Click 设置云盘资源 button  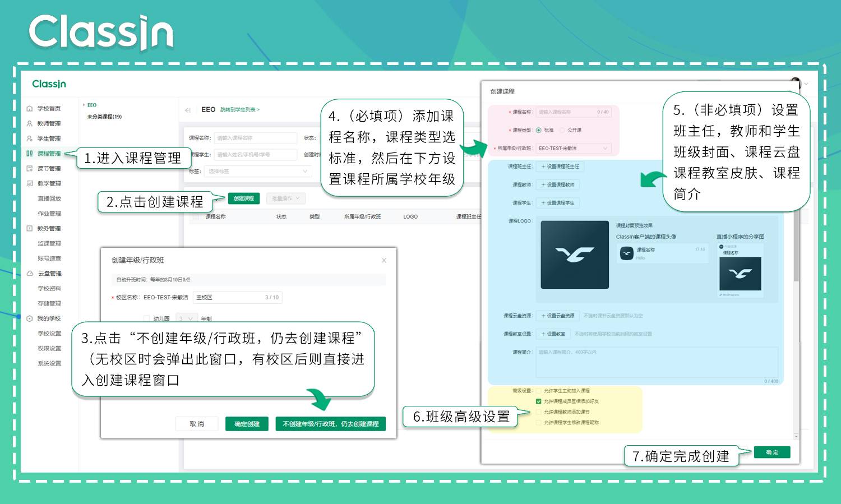[x=558, y=316]
